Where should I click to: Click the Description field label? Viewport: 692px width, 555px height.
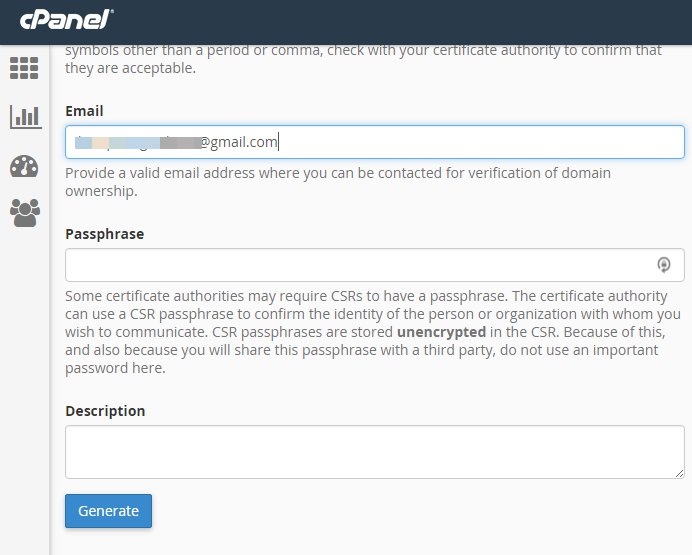[105, 411]
